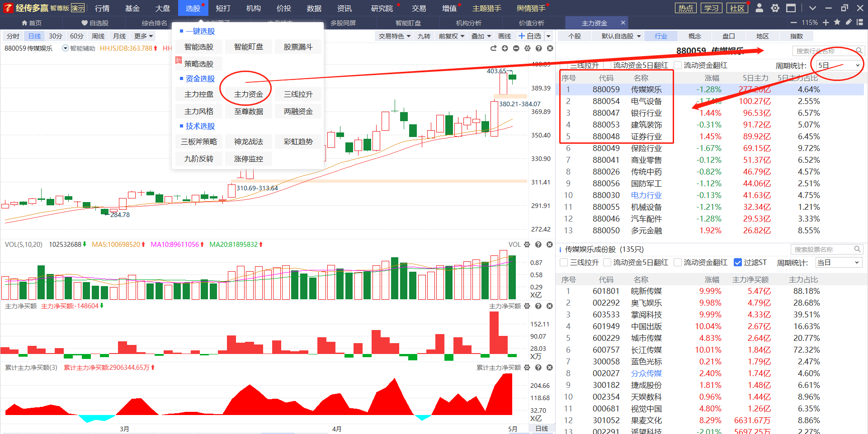
Task: Check industry 三线拉升 filter checkbox
Action: click(x=564, y=66)
